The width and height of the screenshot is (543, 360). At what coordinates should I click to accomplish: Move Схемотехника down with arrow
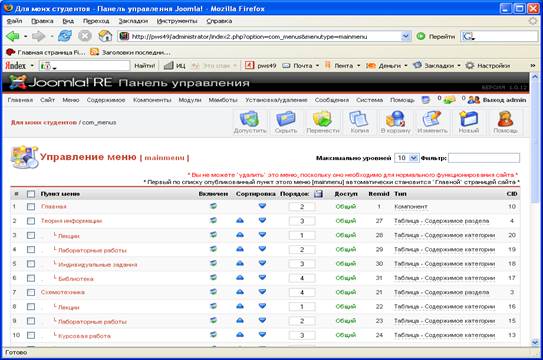[x=262, y=292]
